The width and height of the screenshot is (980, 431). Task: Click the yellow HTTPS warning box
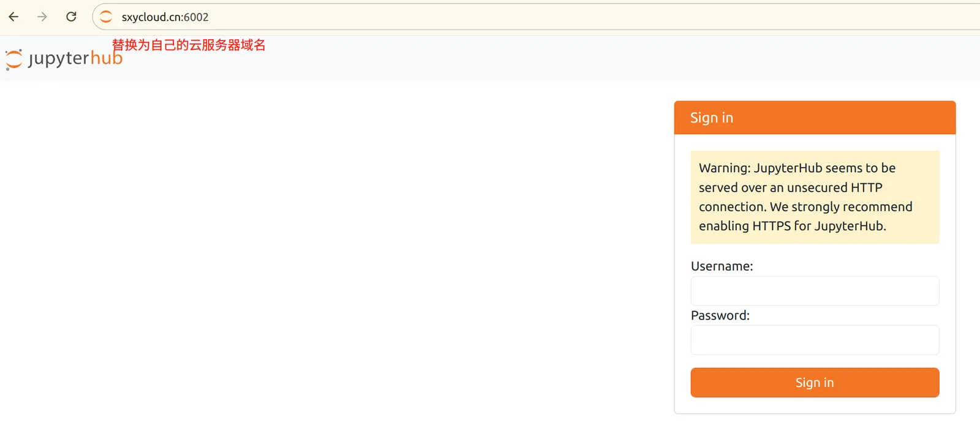pos(815,197)
